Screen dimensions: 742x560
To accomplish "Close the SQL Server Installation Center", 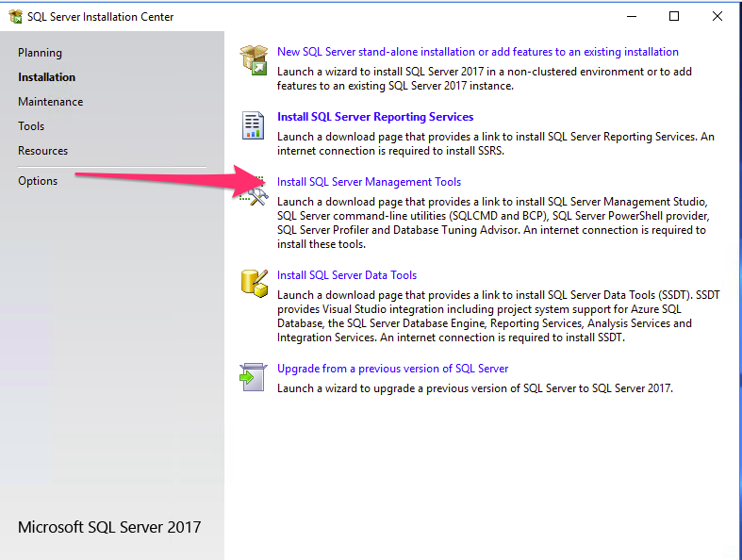I will point(717,17).
